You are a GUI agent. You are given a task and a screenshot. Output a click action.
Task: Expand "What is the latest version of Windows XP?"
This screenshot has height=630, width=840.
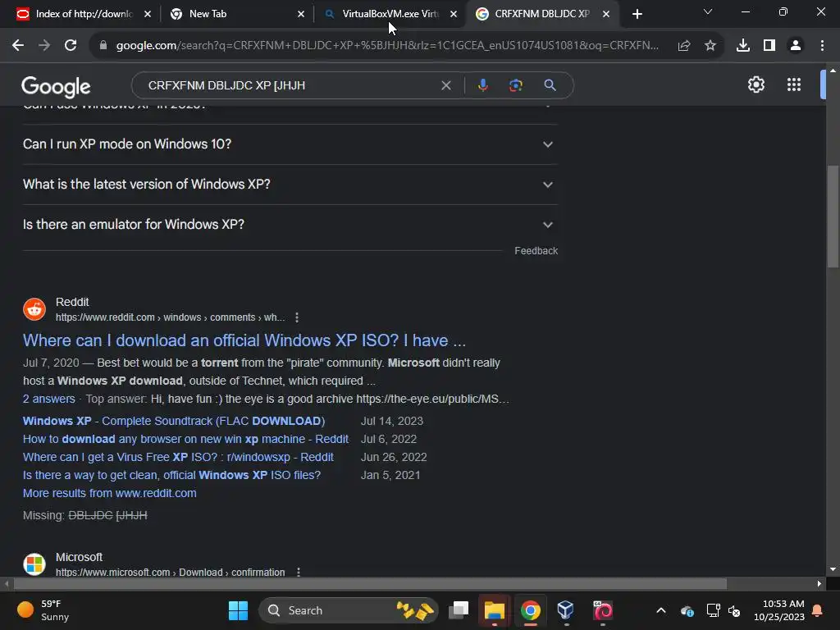(x=290, y=185)
